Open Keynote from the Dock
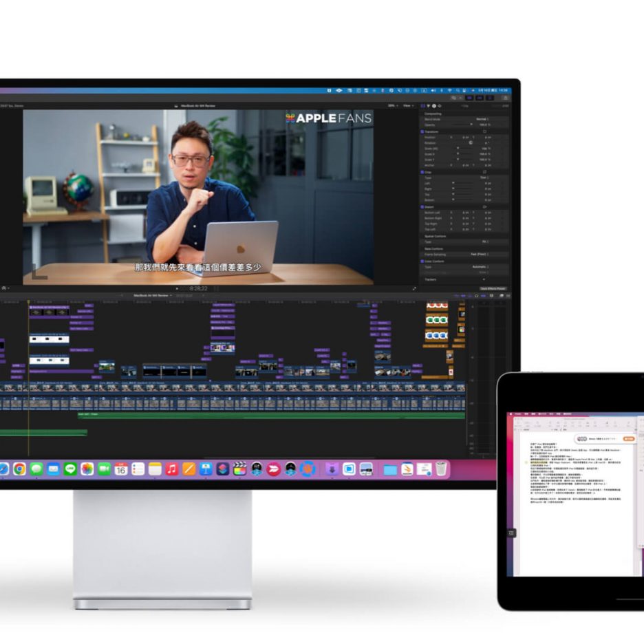This screenshot has height=644, width=644. tap(206, 469)
